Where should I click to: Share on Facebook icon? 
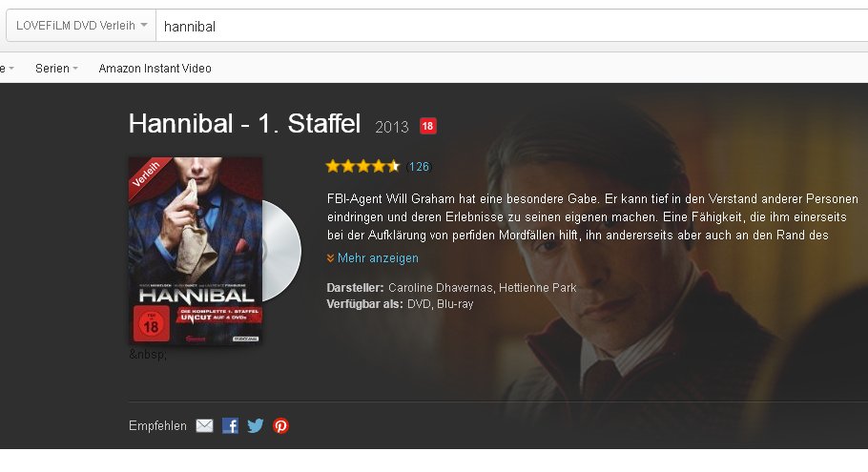pos(230,425)
